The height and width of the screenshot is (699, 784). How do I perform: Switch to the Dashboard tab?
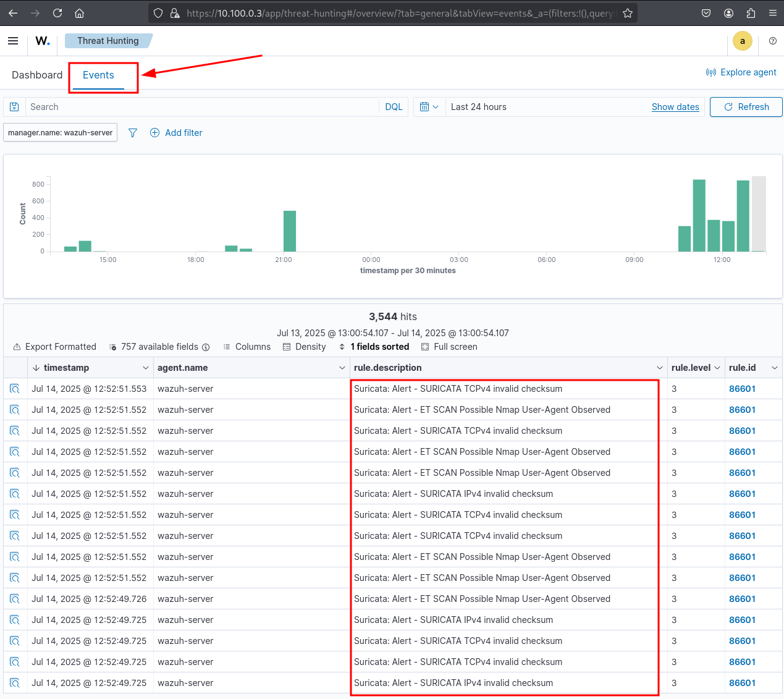point(37,75)
